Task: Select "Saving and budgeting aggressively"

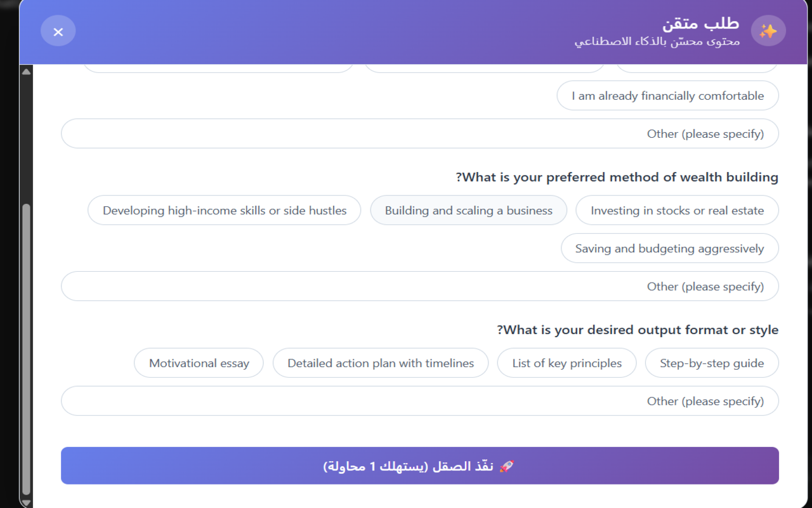Action: 670,248
